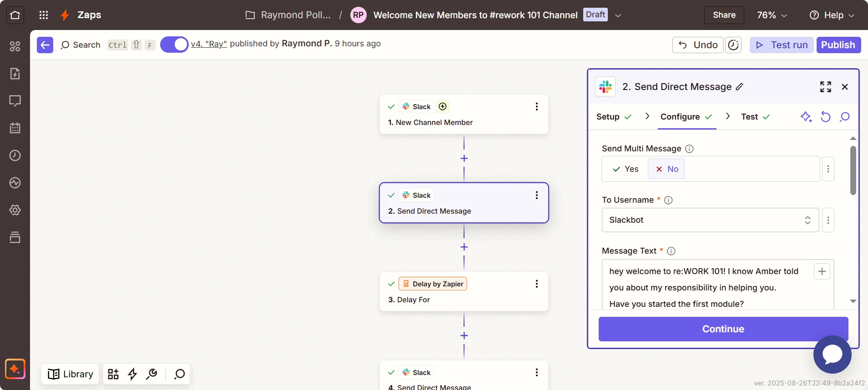868x390 pixels.
Task: Open the options menu for step 1
Action: tap(537, 106)
